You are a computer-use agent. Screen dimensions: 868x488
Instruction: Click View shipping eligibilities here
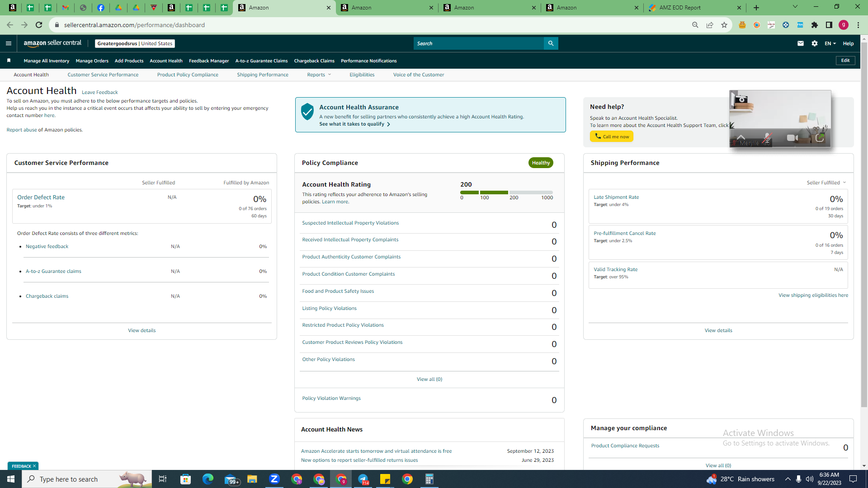click(813, 295)
